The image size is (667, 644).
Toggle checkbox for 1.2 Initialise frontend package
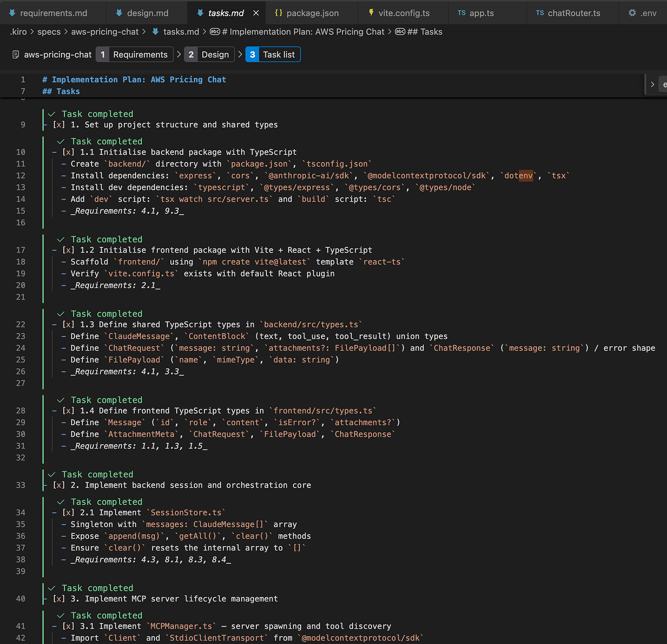pyautogui.click(x=68, y=250)
